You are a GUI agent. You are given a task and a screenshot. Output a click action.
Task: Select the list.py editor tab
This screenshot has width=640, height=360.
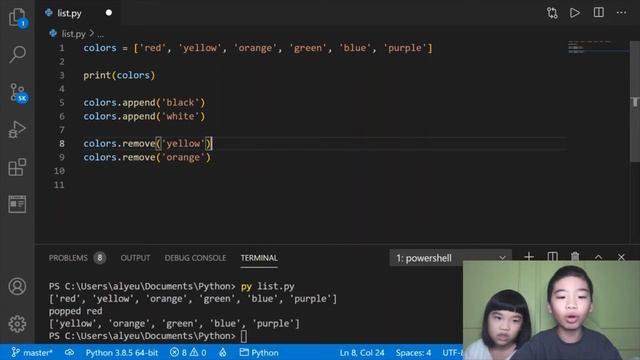coord(78,13)
